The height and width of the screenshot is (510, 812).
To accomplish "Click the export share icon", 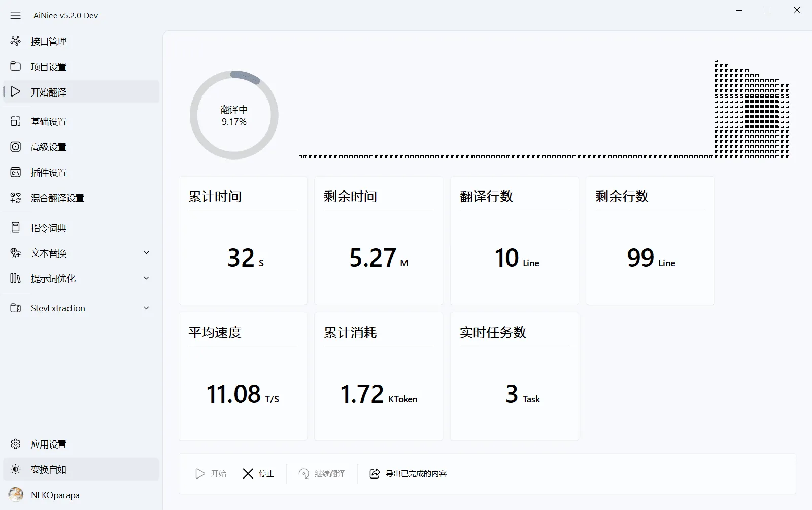I will click(375, 473).
